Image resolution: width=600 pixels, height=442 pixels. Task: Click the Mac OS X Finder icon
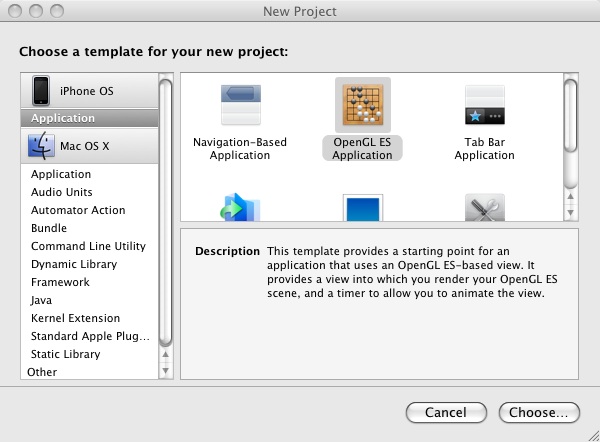(41, 146)
